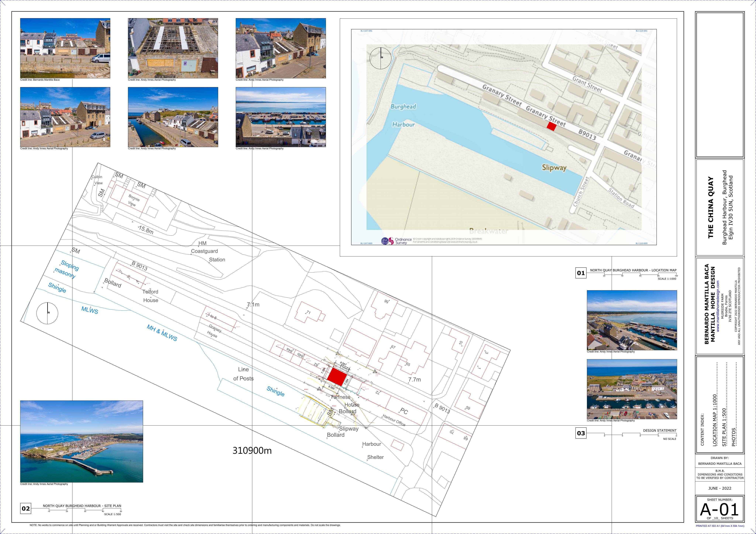The height and width of the screenshot is (534, 756).
Task: Click 'NORTH QUAY BURGHEAD HARBOUR - SITE PLAN' title
Action: (82, 506)
